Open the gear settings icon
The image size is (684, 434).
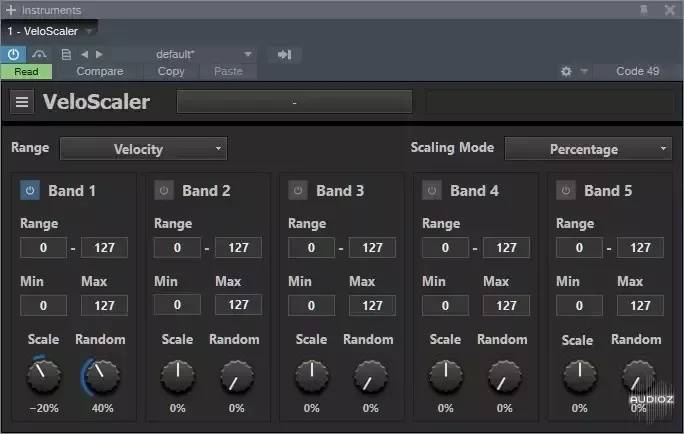point(566,71)
